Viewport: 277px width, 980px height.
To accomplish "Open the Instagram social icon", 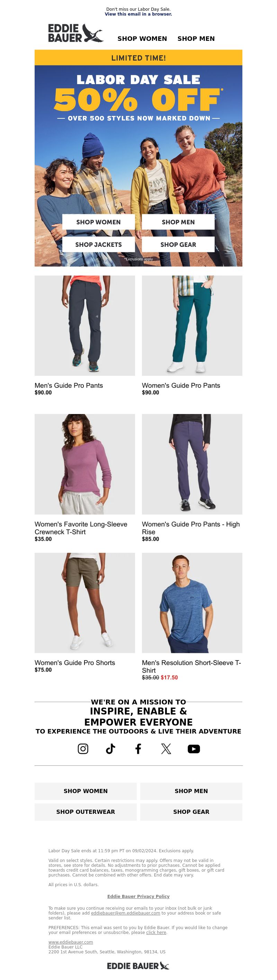I will (x=83, y=749).
